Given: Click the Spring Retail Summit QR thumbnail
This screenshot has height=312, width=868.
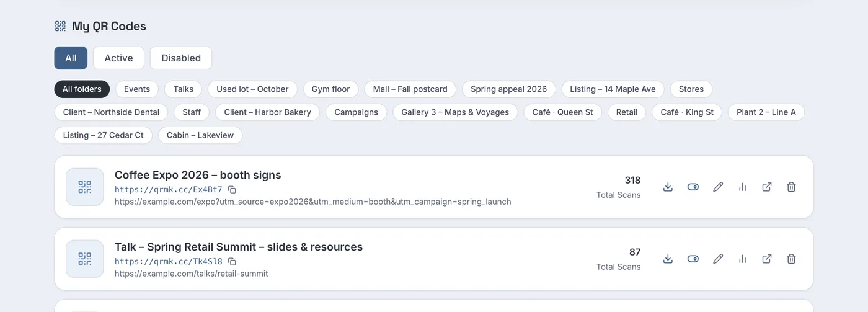Looking at the screenshot, I should pos(85,259).
